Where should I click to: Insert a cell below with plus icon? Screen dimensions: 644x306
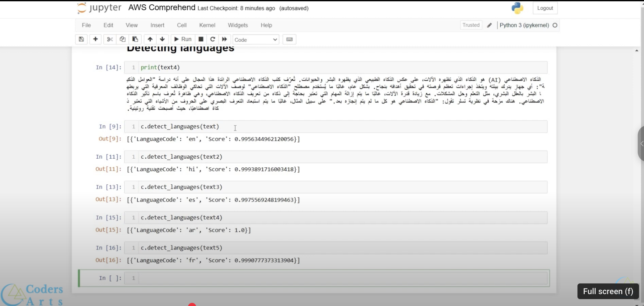[x=95, y=39]
